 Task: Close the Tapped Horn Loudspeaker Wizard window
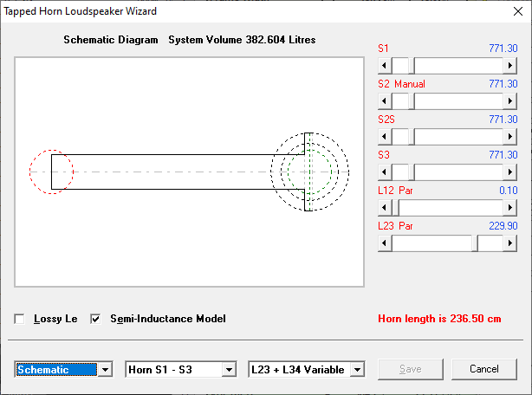point(518,11)
